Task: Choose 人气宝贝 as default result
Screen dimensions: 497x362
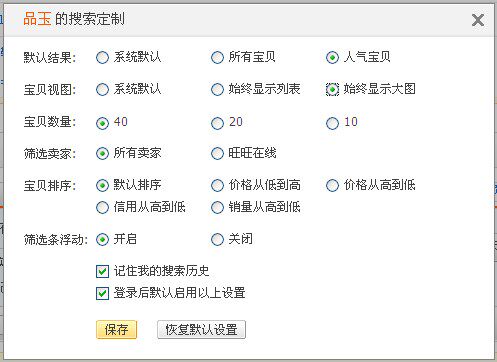Action: pyautogui.click(x=332, y=58)
